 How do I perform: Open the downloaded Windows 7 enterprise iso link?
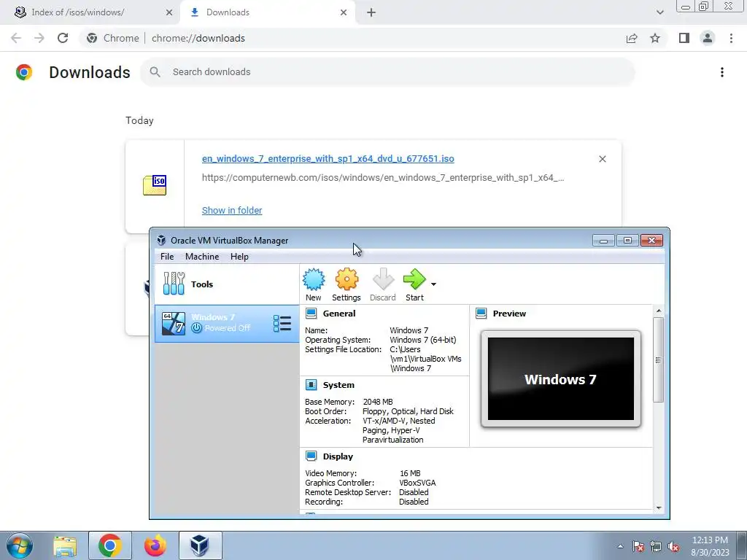point(328,158)
